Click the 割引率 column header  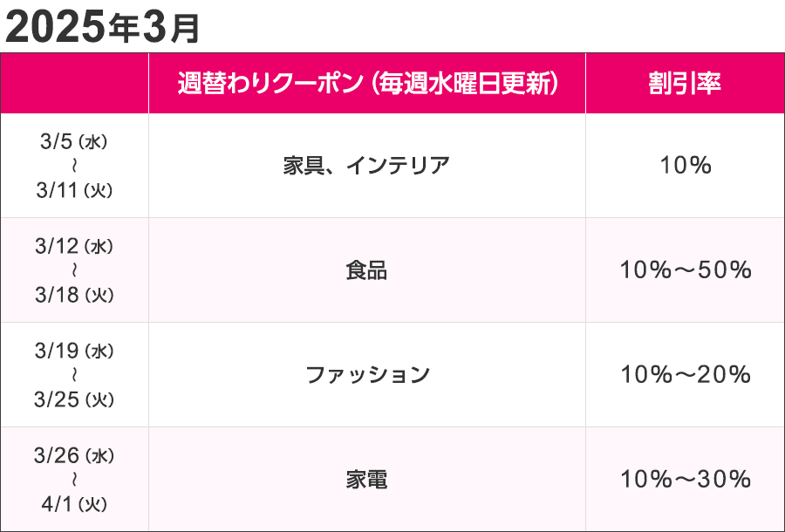[x=685, y=84]
